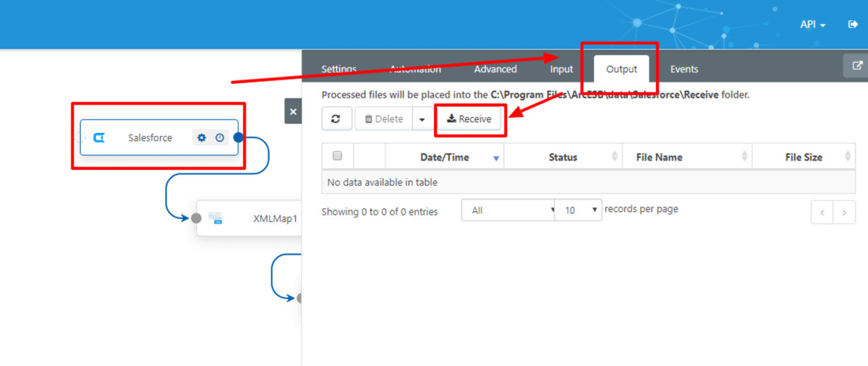Image resolution: width=868 pixels, height=366 pixels.
Task: Click the XMLMap1 connector icon
Action: pyautogui.click(x=215, y=218)
